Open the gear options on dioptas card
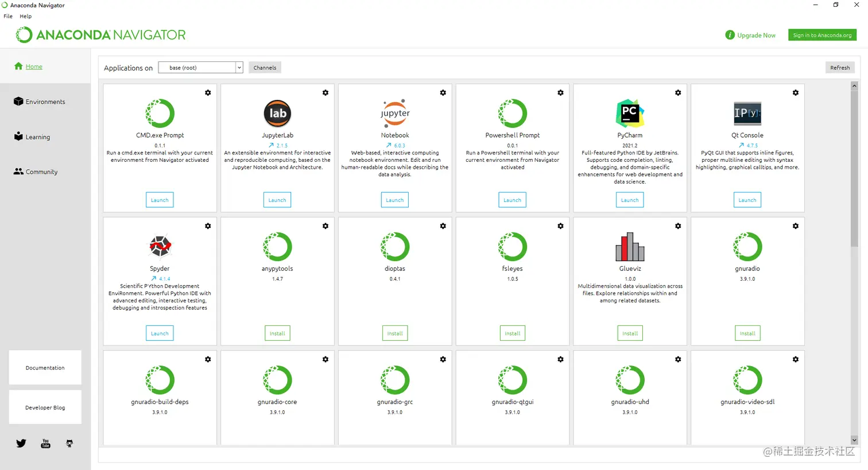The width and height of the screenshot is (868, 470). point(443,226)
